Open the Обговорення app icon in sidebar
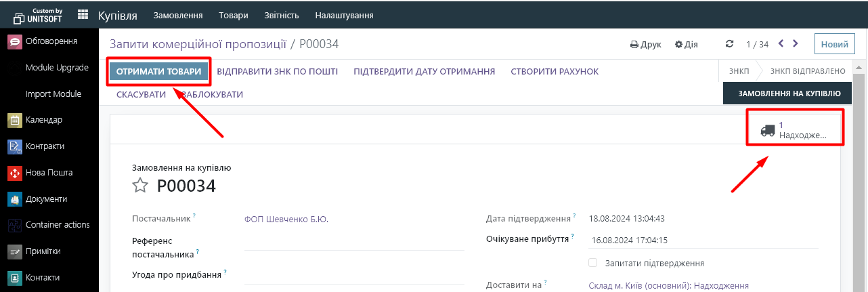 click(x=15, y=41)
